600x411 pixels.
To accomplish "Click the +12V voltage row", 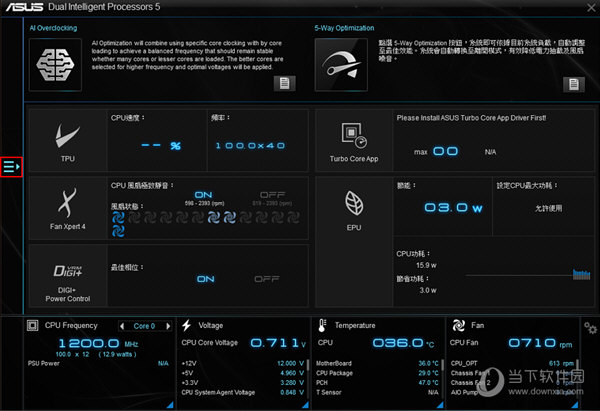I will coord(243,363).
